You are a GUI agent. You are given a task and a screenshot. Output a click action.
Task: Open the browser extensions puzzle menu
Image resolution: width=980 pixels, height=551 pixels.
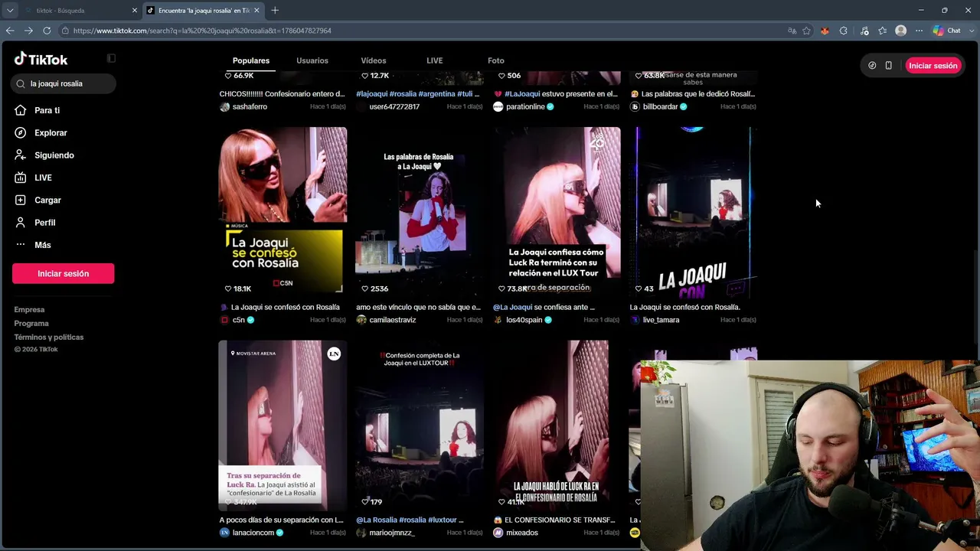(843, 31)
